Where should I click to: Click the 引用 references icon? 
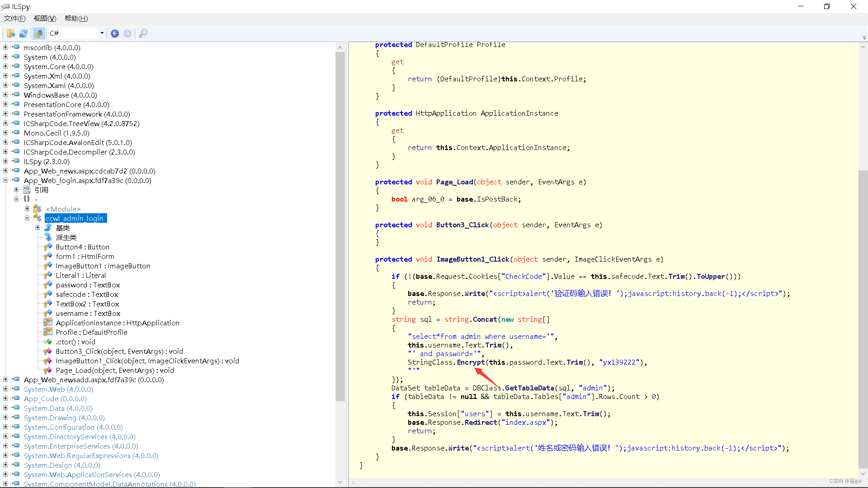pyautogui.click(x=27, y=189)
